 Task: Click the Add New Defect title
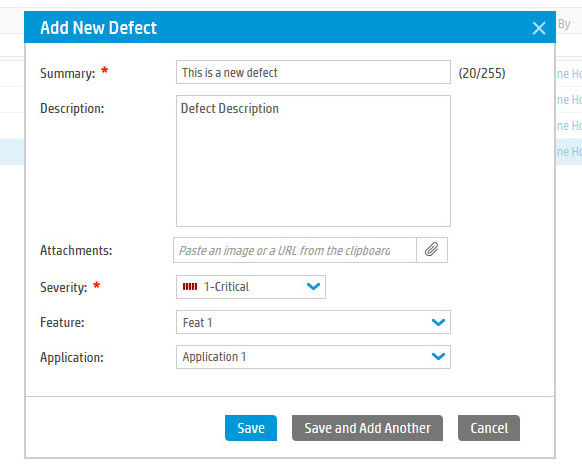coord(98,28)
